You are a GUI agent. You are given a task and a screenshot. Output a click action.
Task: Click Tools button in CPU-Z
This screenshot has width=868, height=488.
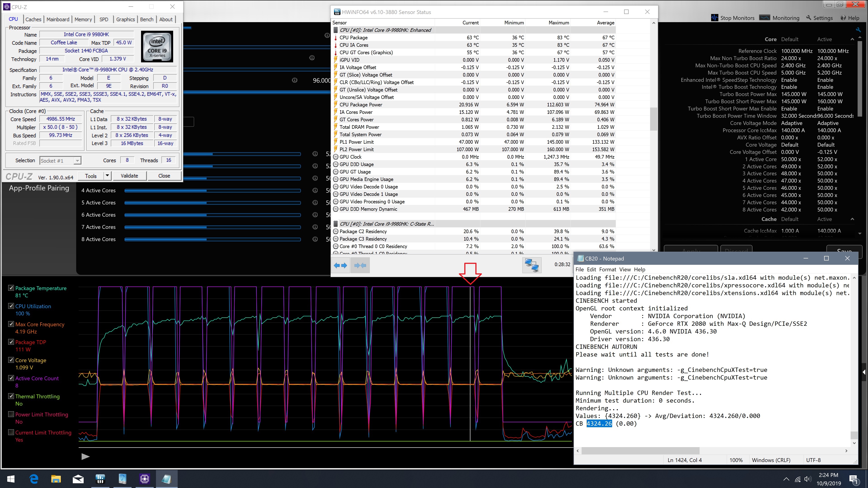[91, 176]
